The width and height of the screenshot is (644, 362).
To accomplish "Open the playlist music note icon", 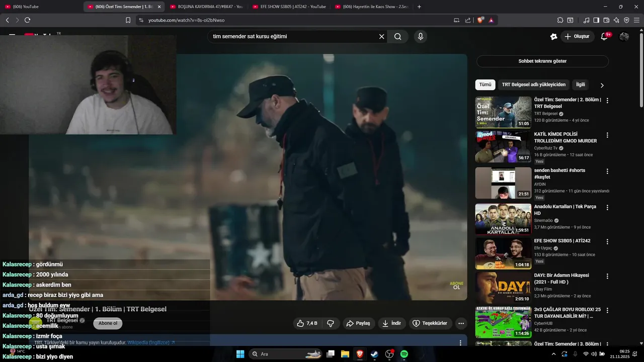I will click(x=586, y=20).
